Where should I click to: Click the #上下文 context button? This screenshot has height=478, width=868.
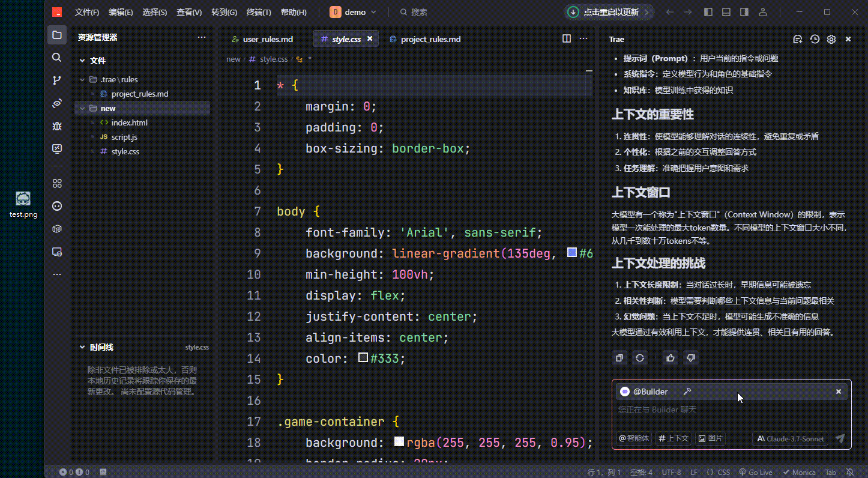[x=674, y=438]
